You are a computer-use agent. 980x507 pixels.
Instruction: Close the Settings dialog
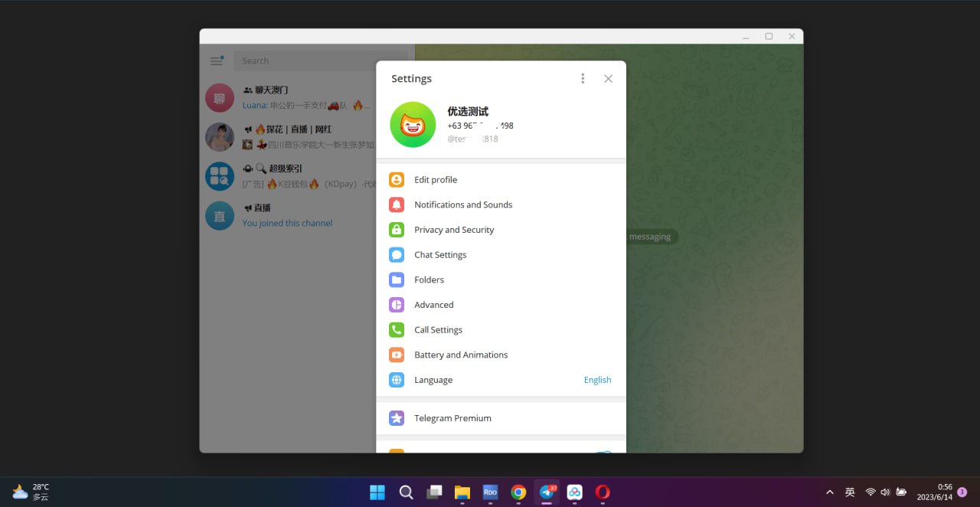pos(608,79)
